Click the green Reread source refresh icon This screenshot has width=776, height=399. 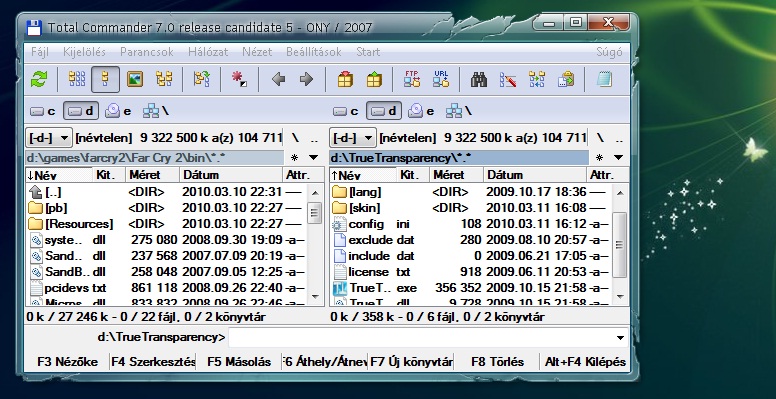pos(39,79)
